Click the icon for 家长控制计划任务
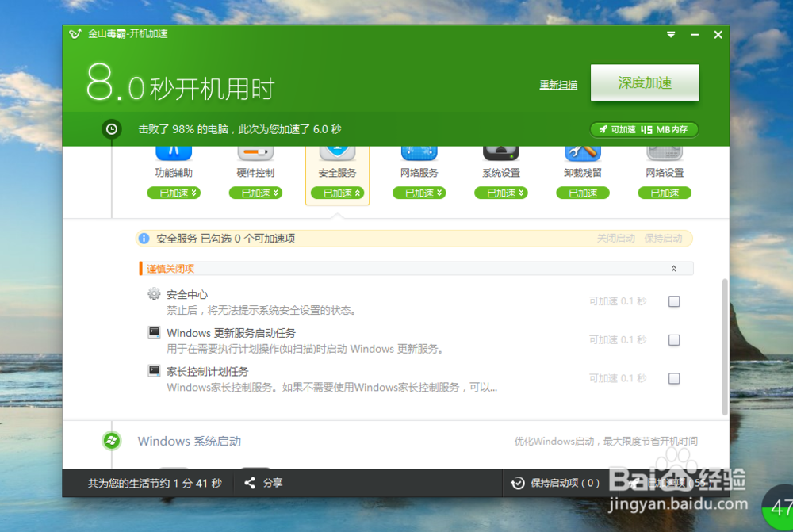This screenshot has width=793, height=532. click(154, 371)
